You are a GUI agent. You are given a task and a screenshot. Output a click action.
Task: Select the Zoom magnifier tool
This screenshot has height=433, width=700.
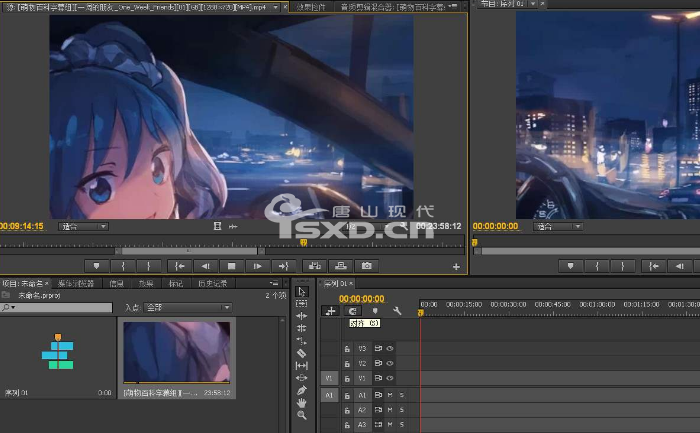(x=301, y=415)
